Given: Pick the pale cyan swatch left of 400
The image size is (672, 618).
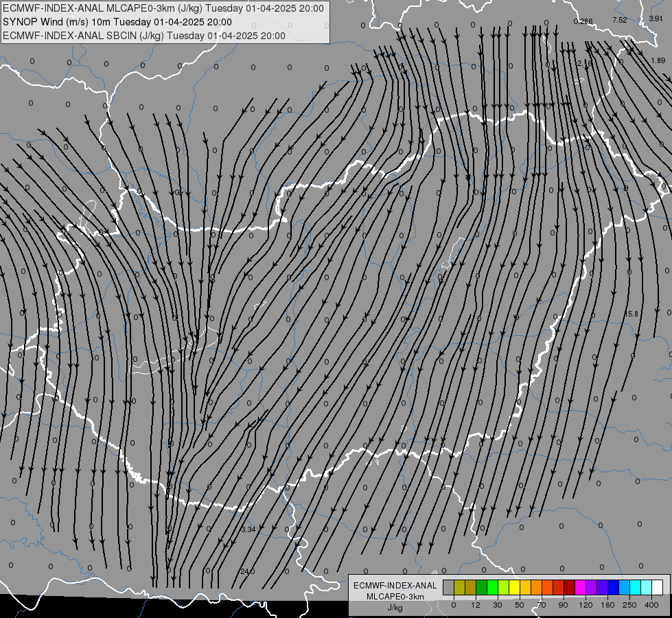Looking at the screenshot, I should coord(647,588).
